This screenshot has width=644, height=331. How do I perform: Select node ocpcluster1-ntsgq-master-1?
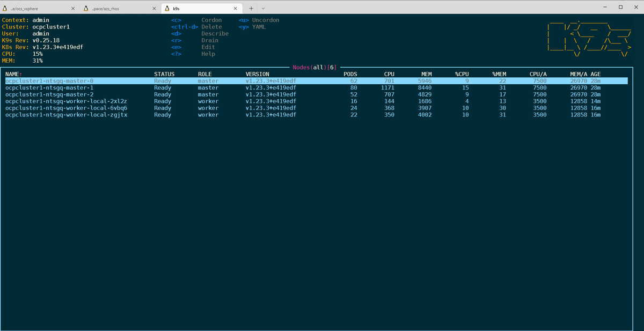pos(316,87)
